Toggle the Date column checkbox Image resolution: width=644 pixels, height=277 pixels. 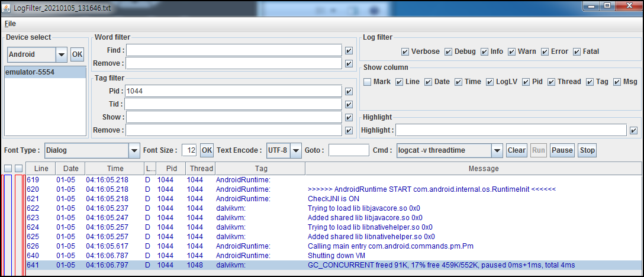(x=428, y=82)
